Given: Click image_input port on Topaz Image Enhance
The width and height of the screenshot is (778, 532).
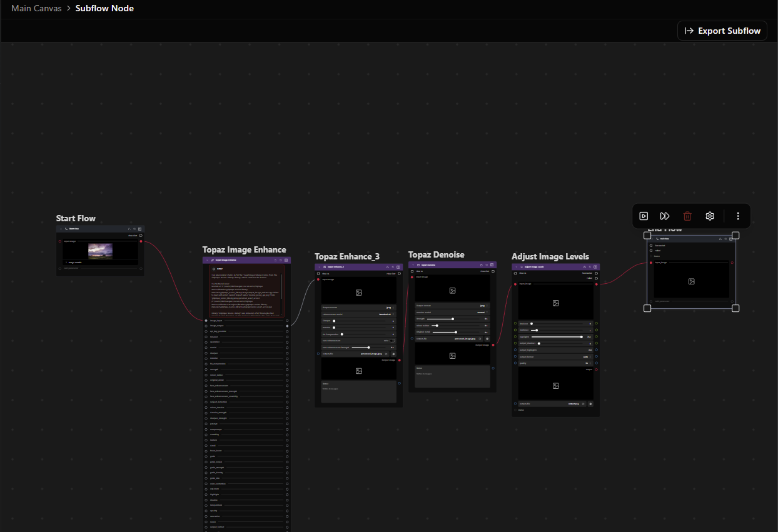Looking at the screenshot, I should pyautogui.click(x=206, y=321).
